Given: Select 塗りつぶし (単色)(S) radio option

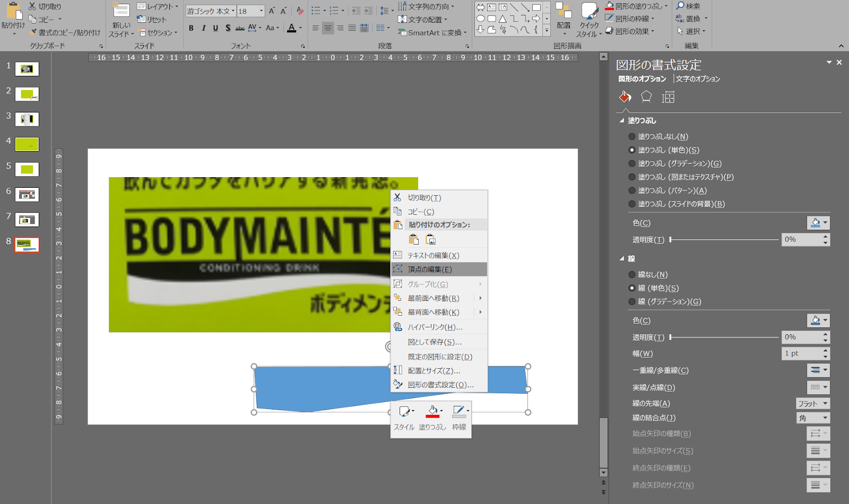Looking at the screenshot, I should 664,150.
